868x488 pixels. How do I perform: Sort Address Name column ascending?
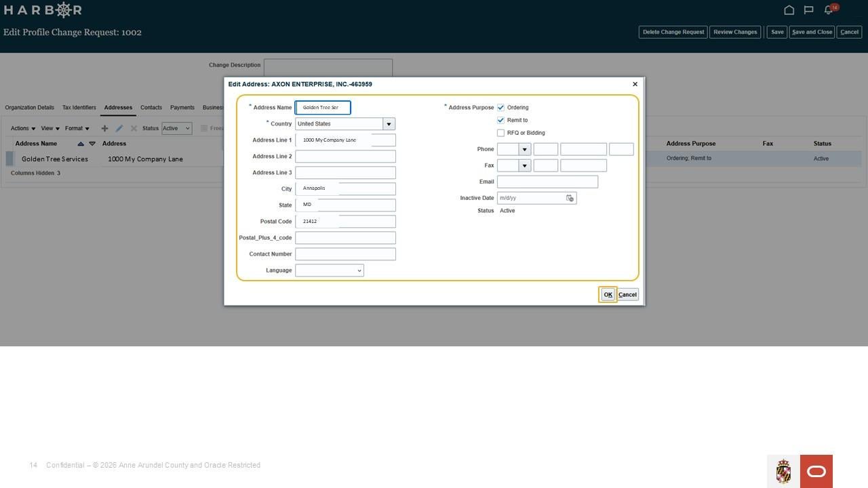pos(81,144)
